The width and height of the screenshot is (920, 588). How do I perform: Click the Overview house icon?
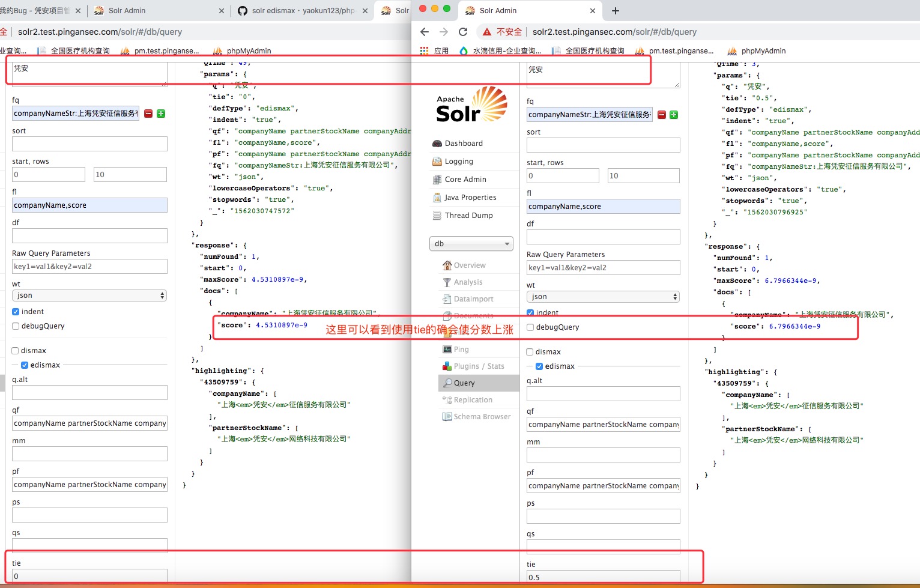click(447, 265)
